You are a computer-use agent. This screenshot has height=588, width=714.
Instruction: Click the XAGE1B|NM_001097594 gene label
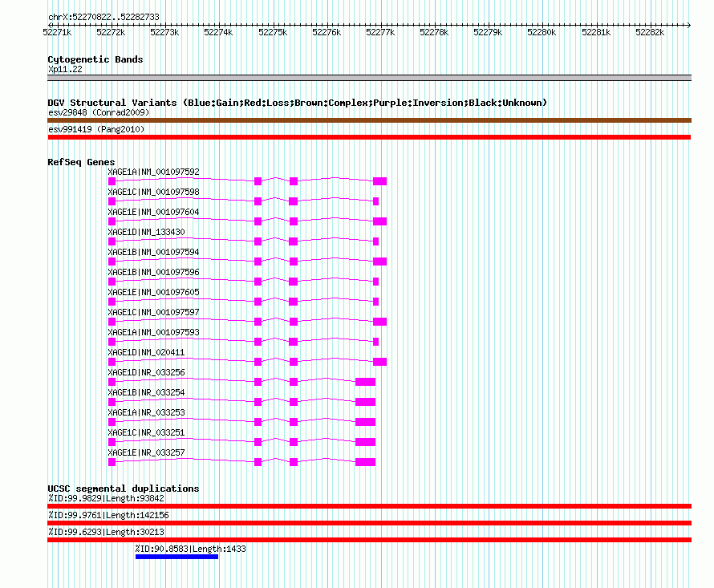[x=153, y=252]
